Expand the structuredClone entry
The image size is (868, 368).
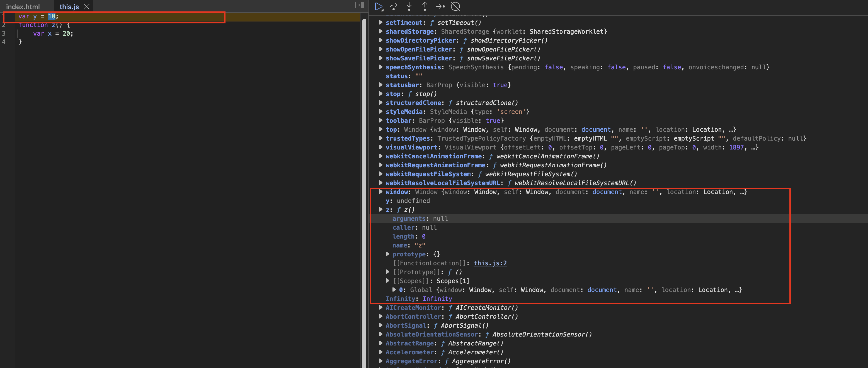(x=380, y=103)
